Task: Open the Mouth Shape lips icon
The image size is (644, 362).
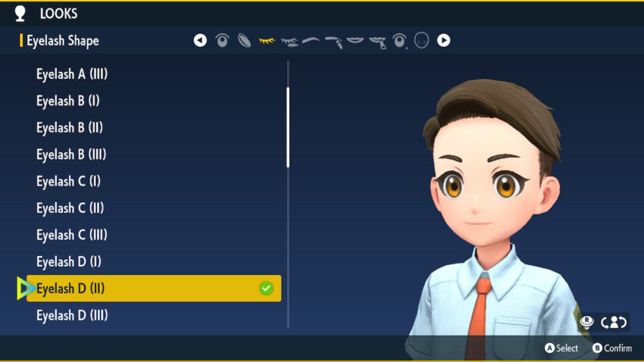Action: 355,40
